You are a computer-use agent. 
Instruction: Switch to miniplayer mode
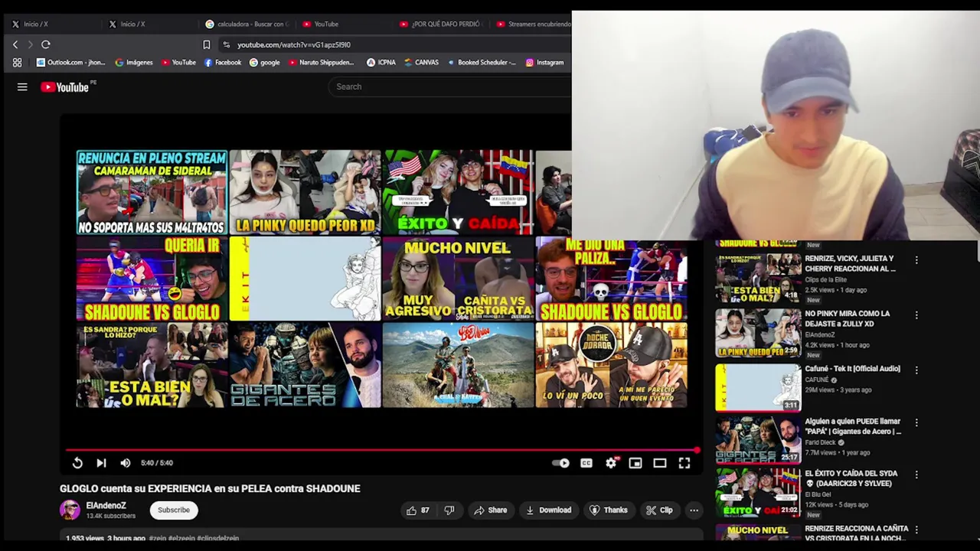point(635,463)
